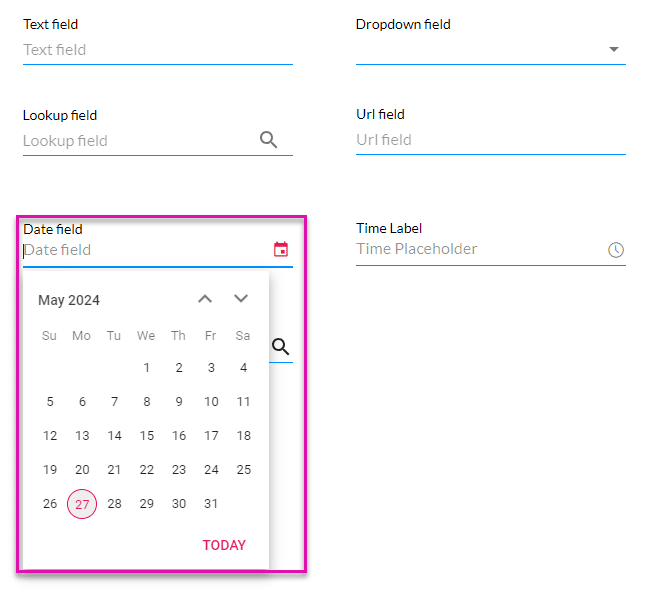Pick May 4 in the calendar
Image resolution: width=657 pixels, height=593 pixels.
coord(243,368)
